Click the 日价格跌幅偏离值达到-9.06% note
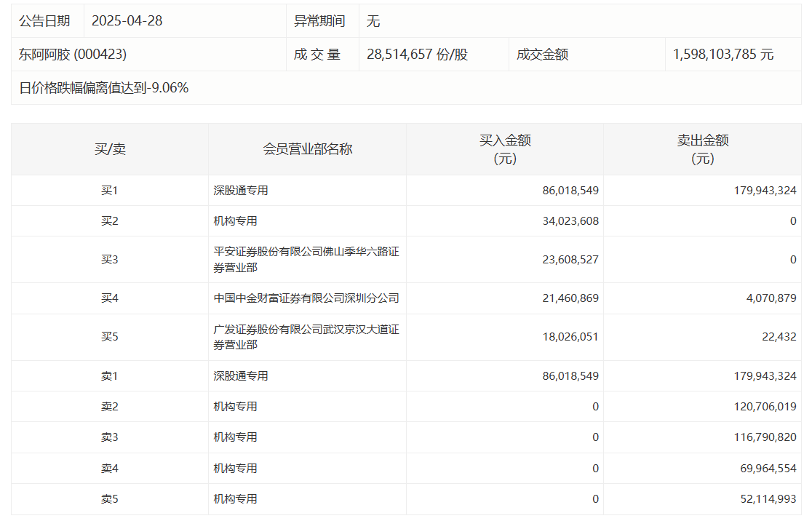812x521 pixels. 103,87
